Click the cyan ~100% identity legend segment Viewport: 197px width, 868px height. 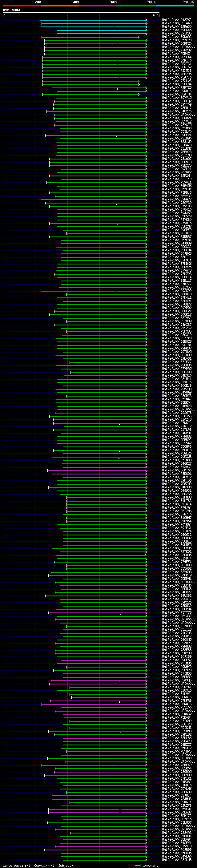pos(175,6)
